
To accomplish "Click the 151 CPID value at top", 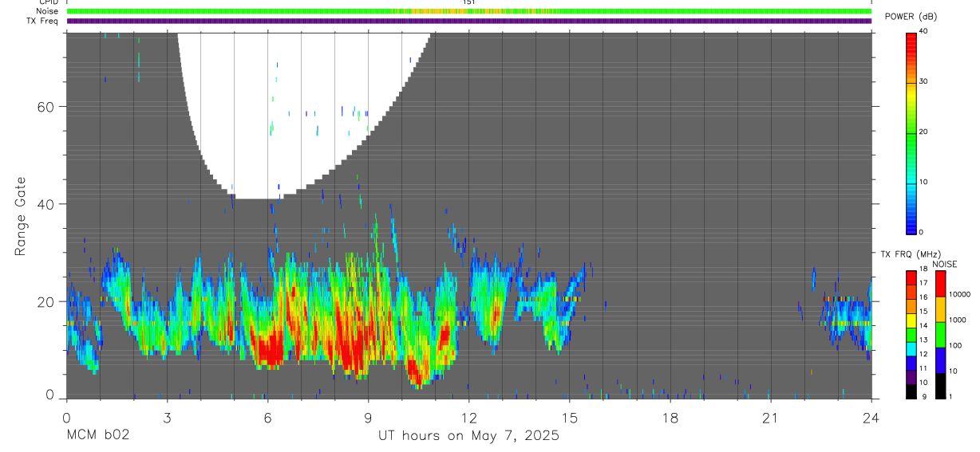I will coord(469,2).
